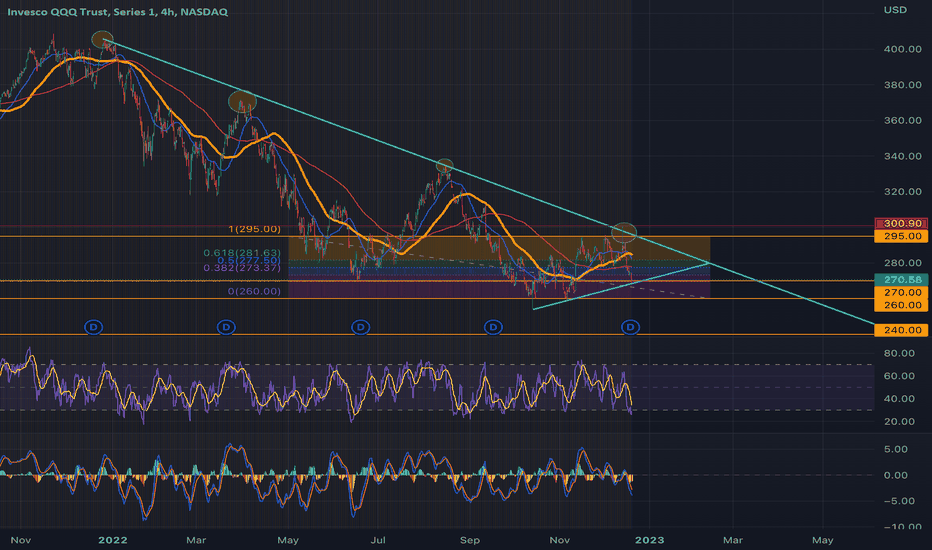932x550 pixels.
Task: Click the dividend D marker after Sep
Action: pos(493,327)
